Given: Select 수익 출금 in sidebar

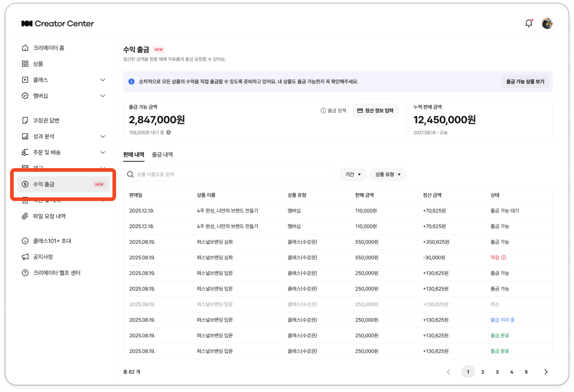Looking at the screenshot, I should point(64,185).
